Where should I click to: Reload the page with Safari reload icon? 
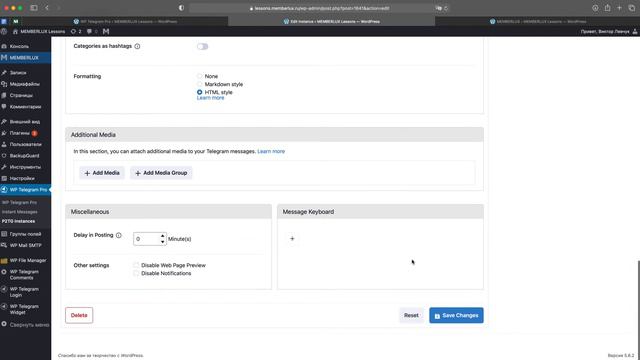click(446, 8)
